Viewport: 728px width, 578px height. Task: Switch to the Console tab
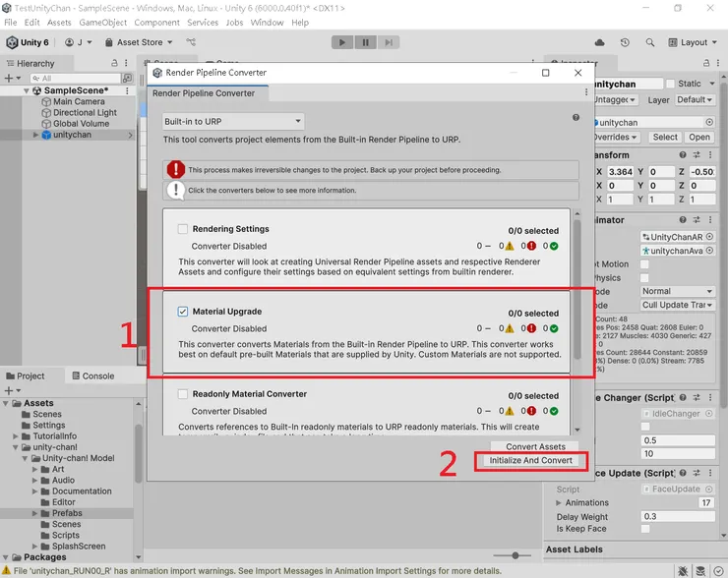click(92, 376)
